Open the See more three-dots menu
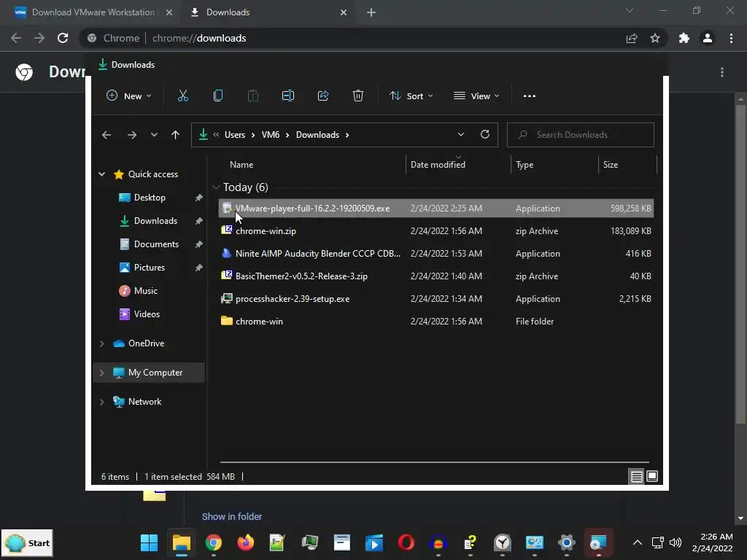Viewport: 747px width, 560px height. point(530,96)
